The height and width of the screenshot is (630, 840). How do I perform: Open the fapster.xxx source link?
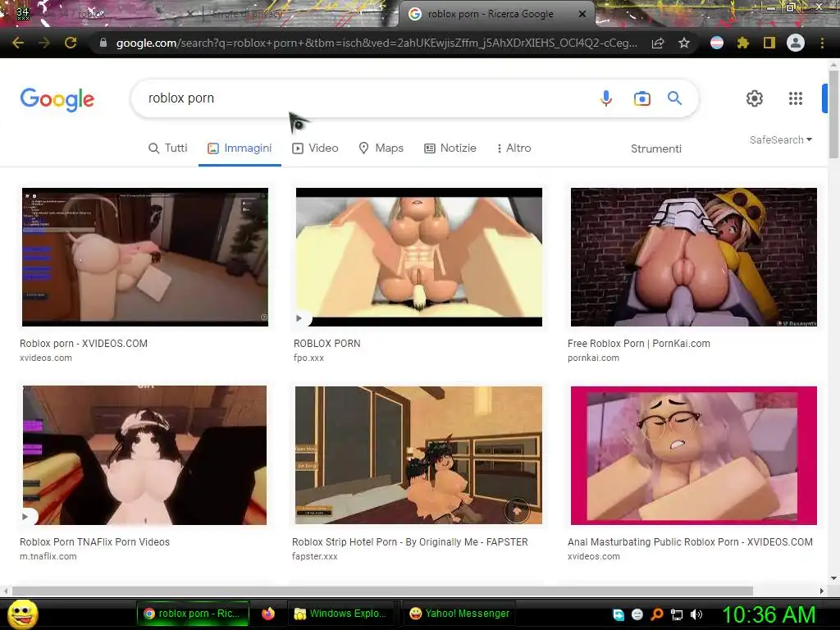(314, 557)
